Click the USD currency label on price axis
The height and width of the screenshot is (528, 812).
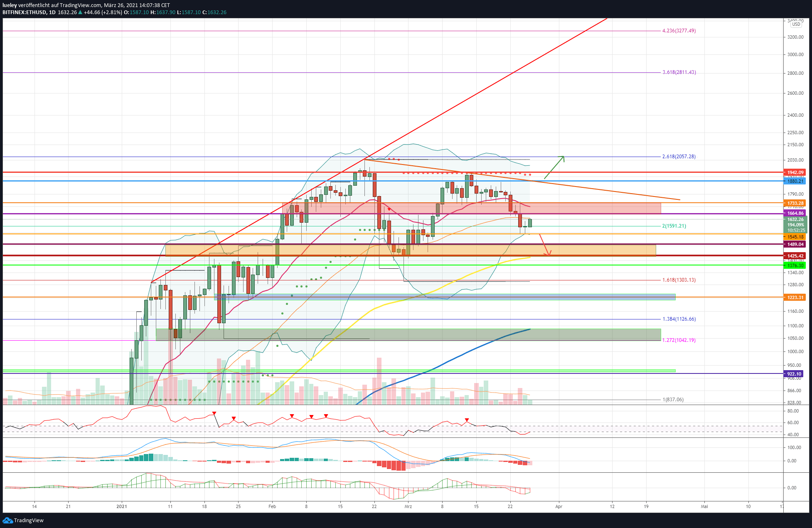pyautogui.click(x=796, y=24)
